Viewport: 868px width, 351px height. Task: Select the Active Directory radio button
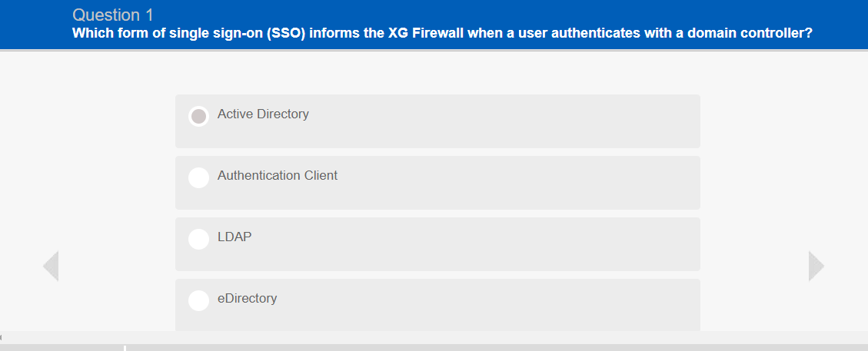198,116
